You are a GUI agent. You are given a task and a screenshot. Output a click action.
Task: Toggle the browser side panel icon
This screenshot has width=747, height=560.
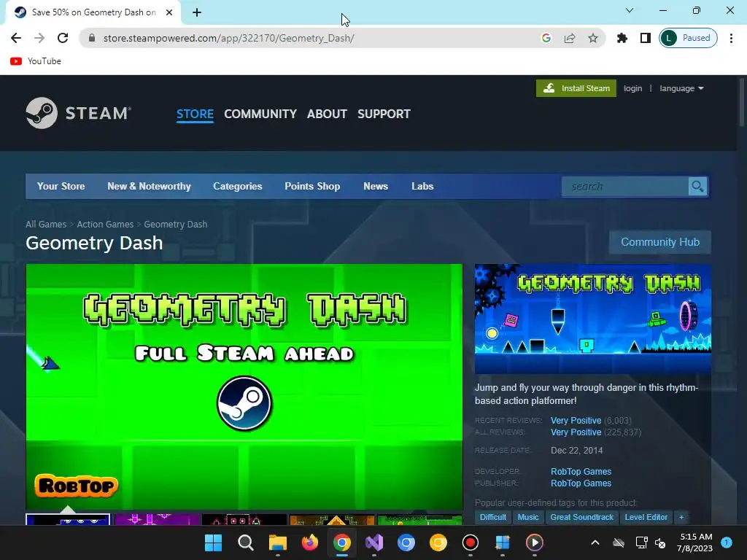pyautogui.click(x=645, y=38)
